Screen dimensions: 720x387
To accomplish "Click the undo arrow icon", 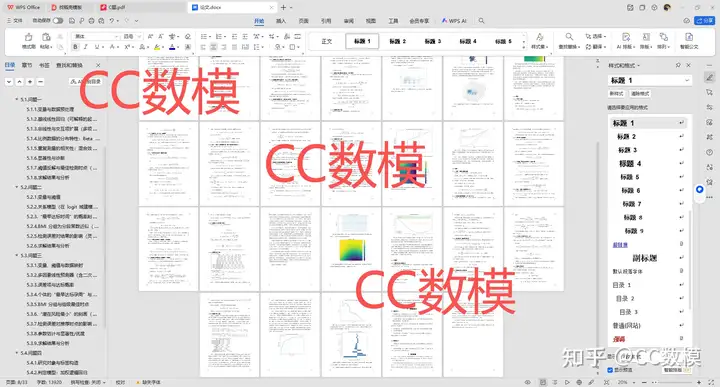I will click(x=112, y=21).
